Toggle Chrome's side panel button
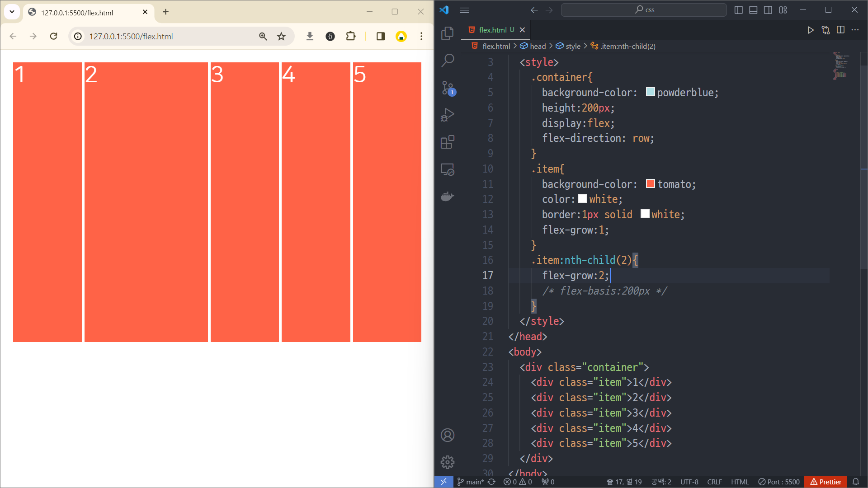Viewport: 868px width, 488px height. click(x=380, y=36)
